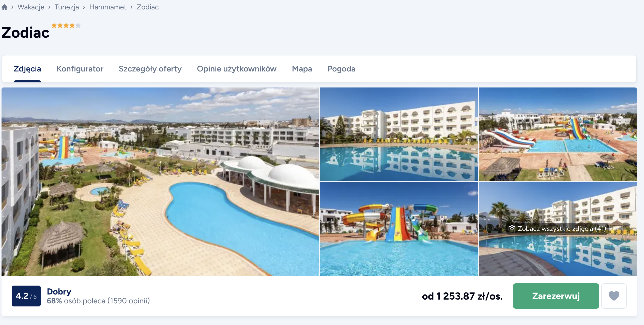Switch to the Pogoda tab
This screenshot has height=325, width=644.
coord(341,69)
